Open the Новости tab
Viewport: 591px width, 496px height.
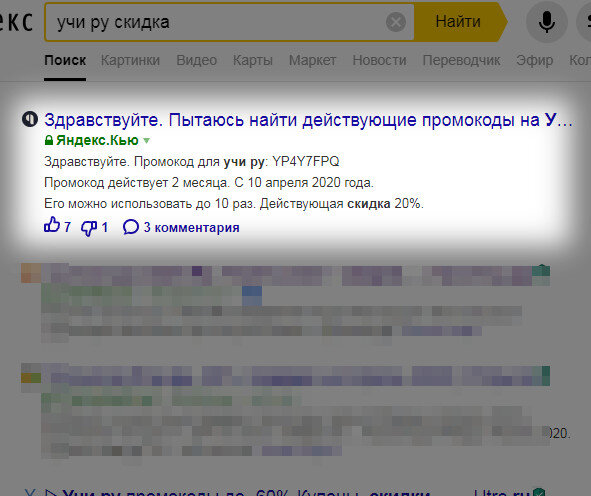tap(379, 60)
